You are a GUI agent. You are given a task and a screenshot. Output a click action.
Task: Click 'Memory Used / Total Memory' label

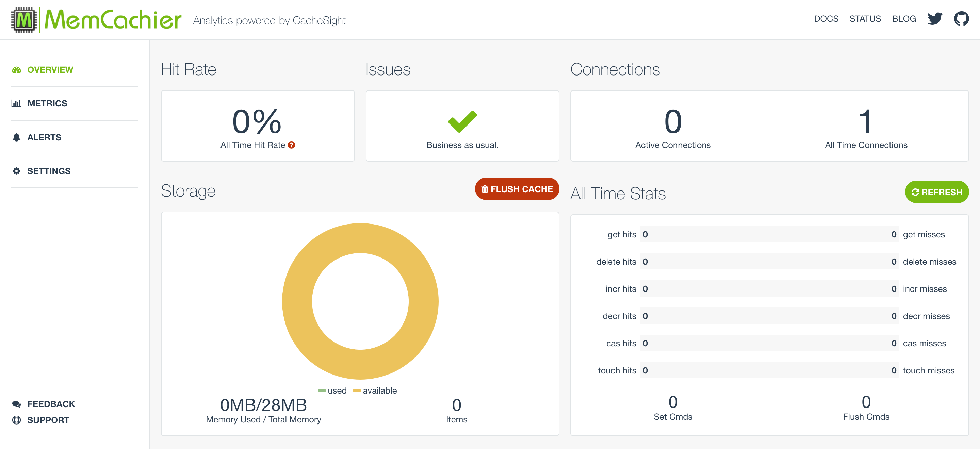click(x=263, y=419)
